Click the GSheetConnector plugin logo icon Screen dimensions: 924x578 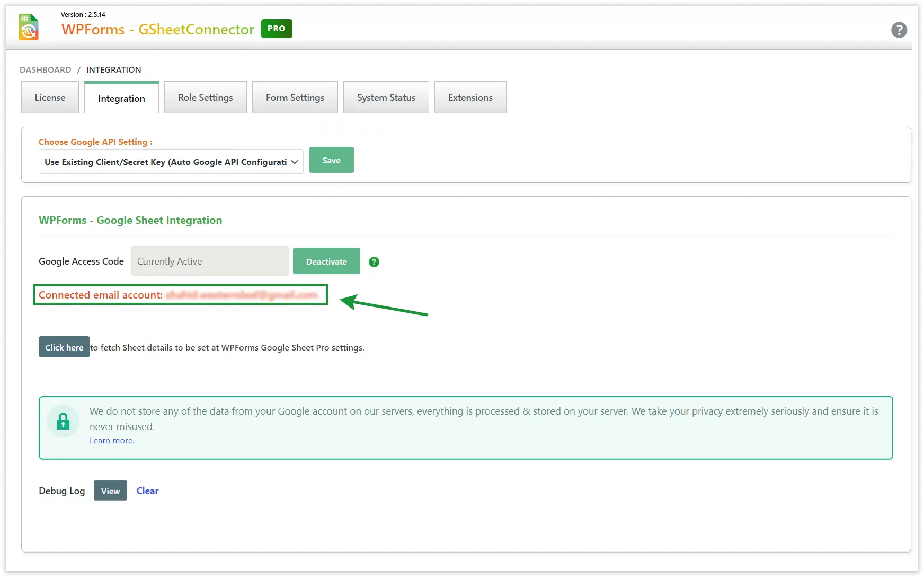tap(28, 27)
